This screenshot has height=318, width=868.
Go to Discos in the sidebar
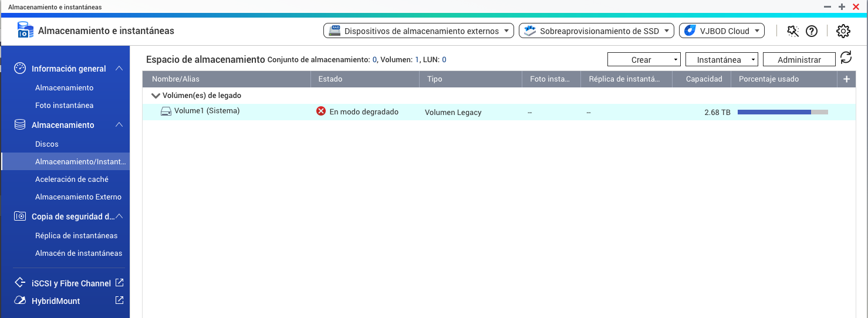(x=47, y=144)
